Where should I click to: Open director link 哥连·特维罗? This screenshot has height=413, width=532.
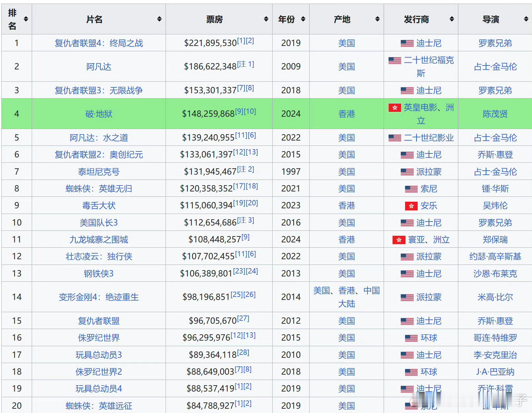(x=495, y=338)
